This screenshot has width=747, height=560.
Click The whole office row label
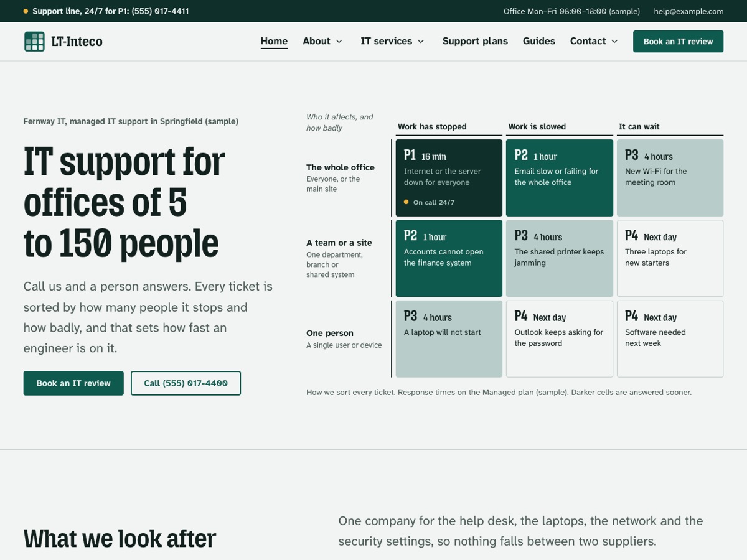point(341,167)
